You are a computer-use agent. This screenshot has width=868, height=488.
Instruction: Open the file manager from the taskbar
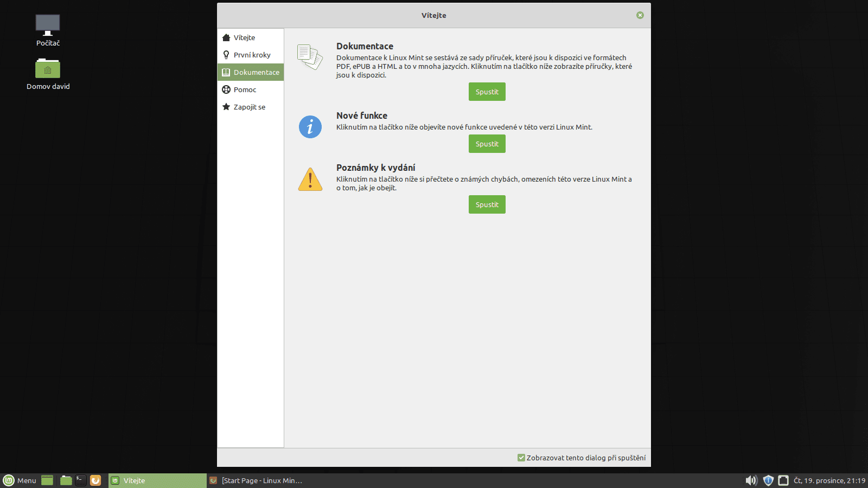coord(66,480)
